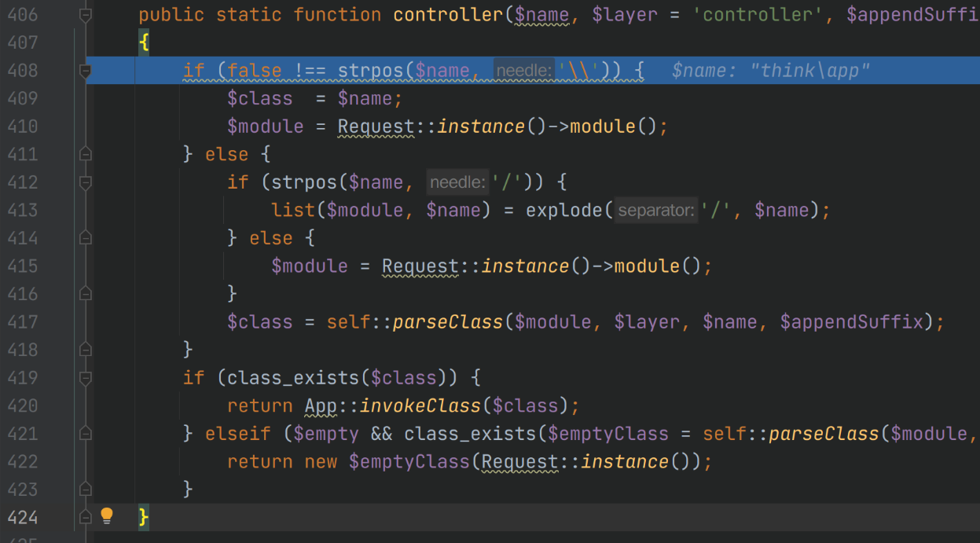Toggle the fold end marker on line 418
Image resolution: width=980 pixels, height=543 pixels.
tap(86, 350)
